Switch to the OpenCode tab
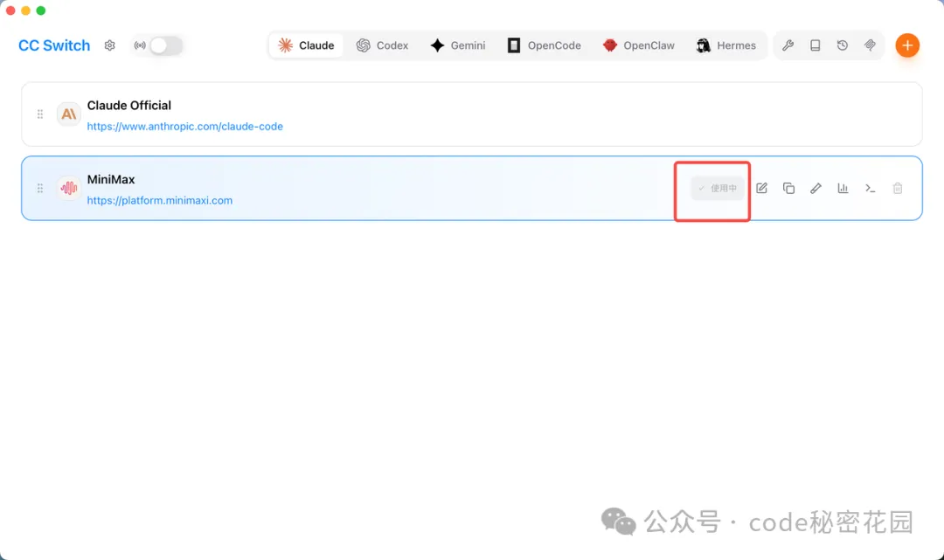 click(545, 45)
